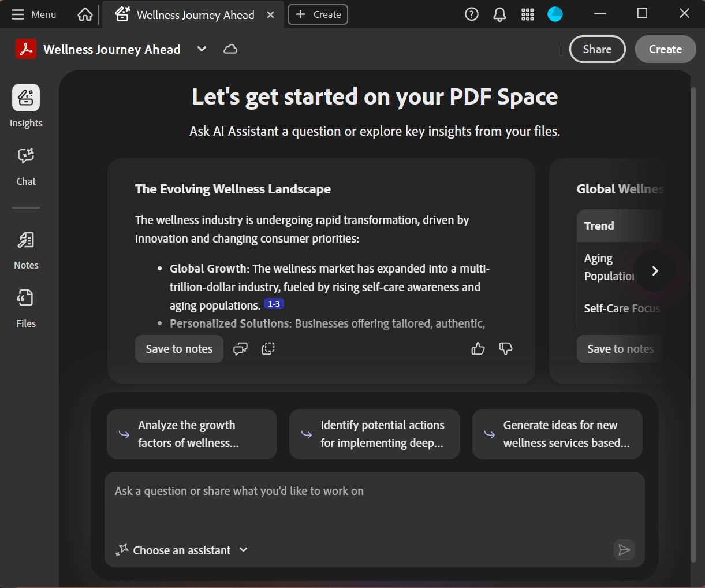Save Evolving Wellness Landscape card to notes
Viewport: 705px width, 588px height.
click(179, 349)
